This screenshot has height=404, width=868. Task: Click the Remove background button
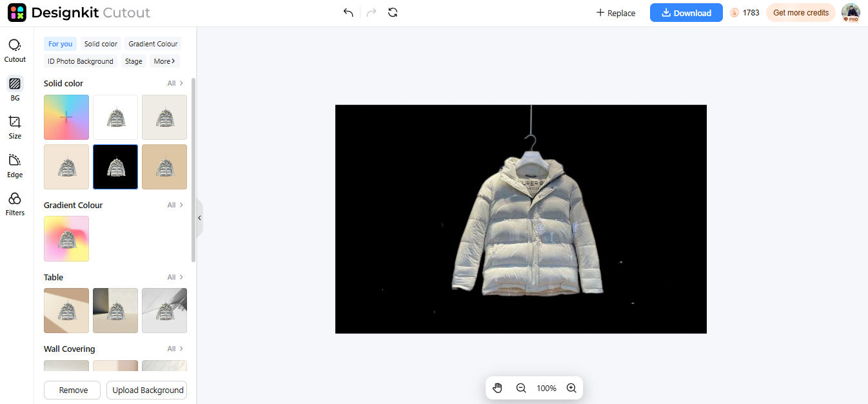pyautogui.click(x=72, y=390)
